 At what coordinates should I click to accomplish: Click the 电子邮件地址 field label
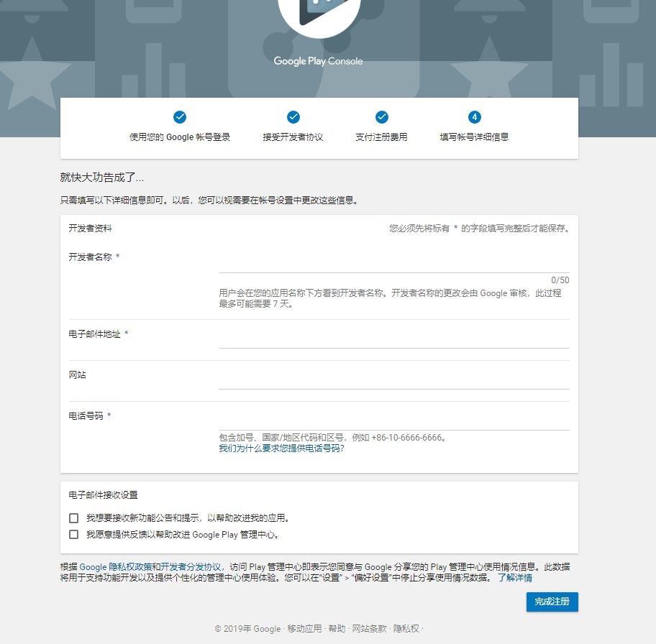coord(94,334)
